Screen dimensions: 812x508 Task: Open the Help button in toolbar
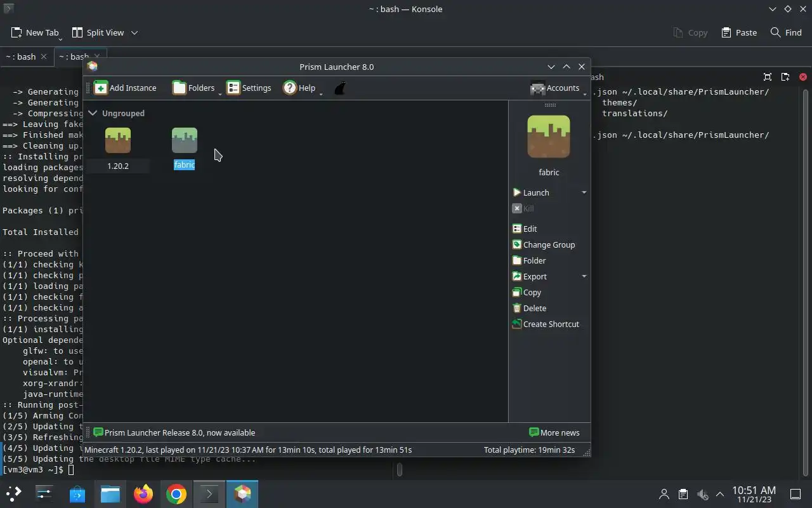pyautogui.click(x=299, y=88)
